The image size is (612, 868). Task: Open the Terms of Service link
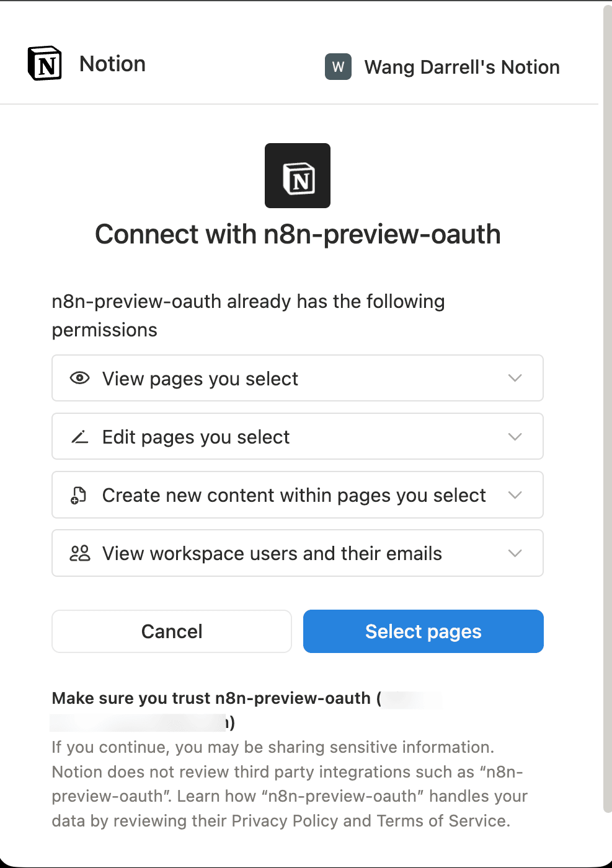point(442,821)
